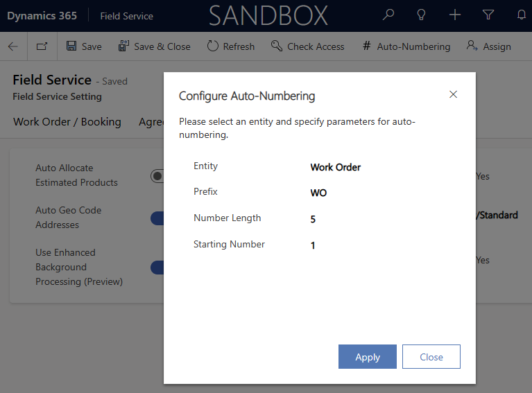Screen dimensions: 532x393
Task: Click the Refresh toolbar label
Action: (239, 46)
